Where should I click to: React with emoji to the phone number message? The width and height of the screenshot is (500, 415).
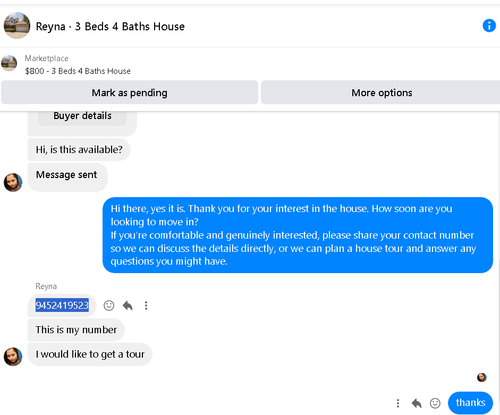(x=109, y=305)
